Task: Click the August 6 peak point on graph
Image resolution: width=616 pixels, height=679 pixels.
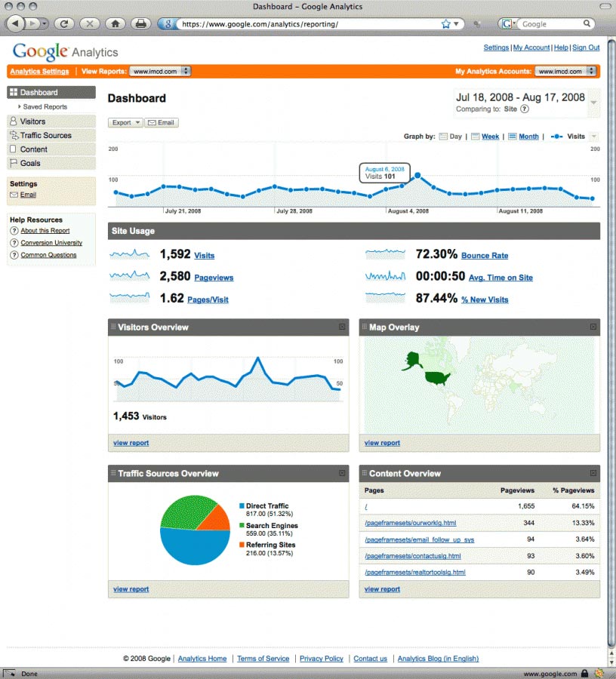Action: tap(417, 175)
